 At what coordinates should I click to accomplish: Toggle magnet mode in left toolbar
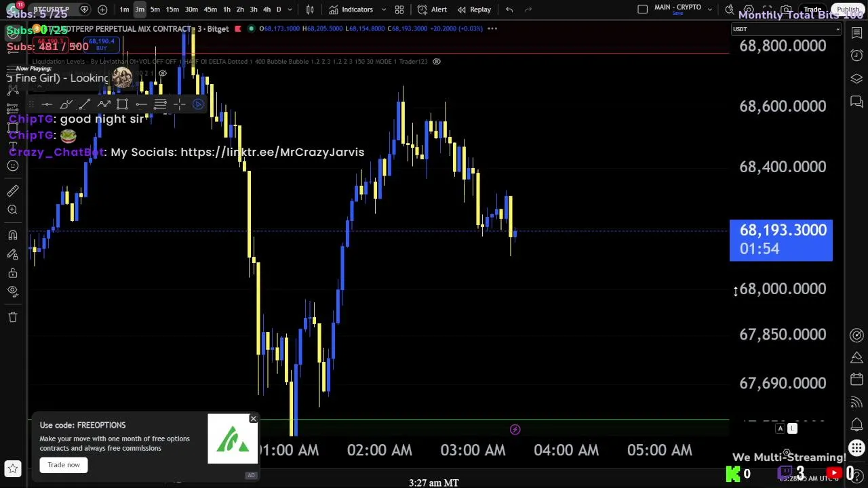tap(12, 235)
